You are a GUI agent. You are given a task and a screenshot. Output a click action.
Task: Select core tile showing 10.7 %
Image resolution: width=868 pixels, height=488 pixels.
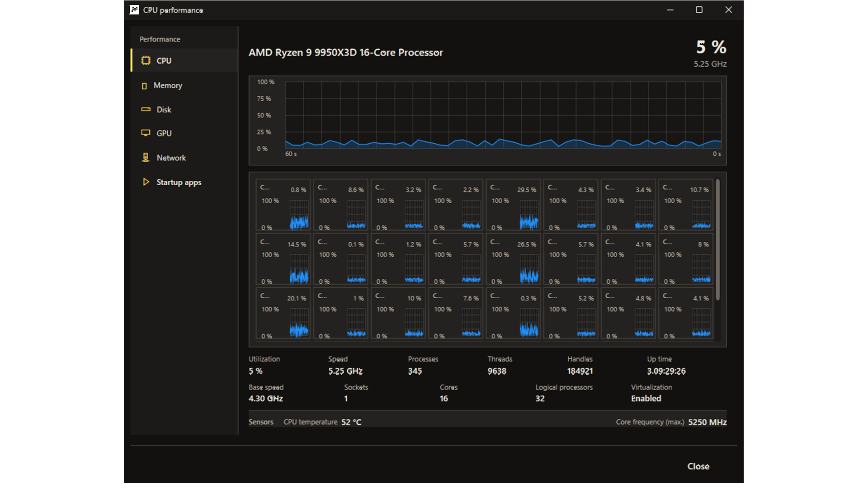click(x=685, y=206)
